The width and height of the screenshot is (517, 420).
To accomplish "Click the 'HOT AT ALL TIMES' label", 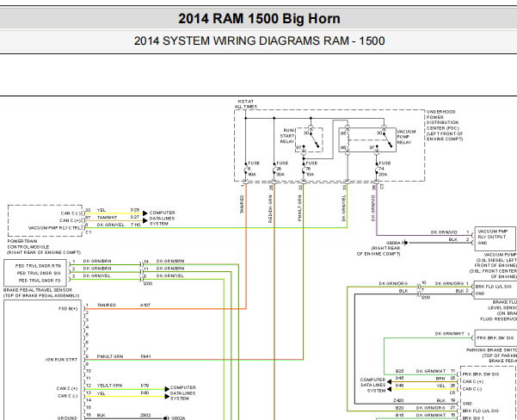I will pos(246,104).
